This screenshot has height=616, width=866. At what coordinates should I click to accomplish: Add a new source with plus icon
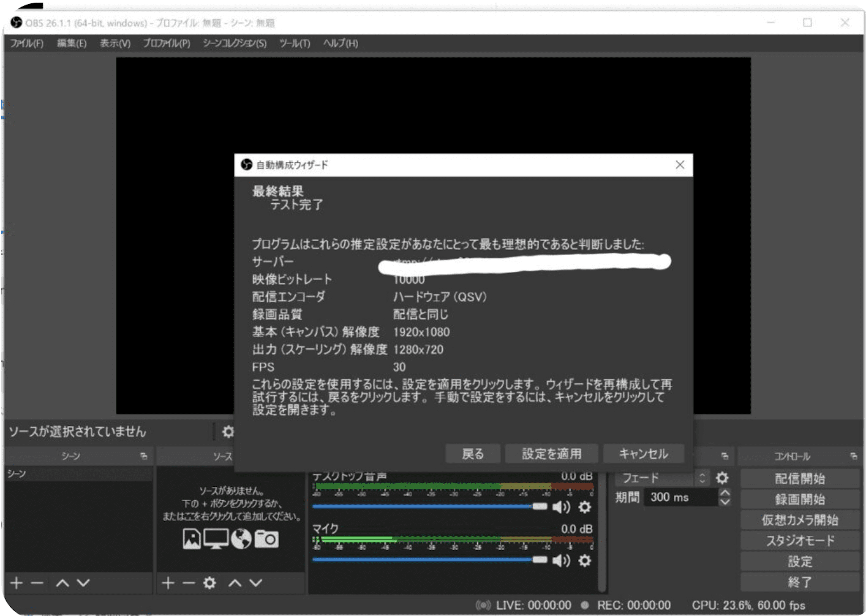click(x=168, y=583)
